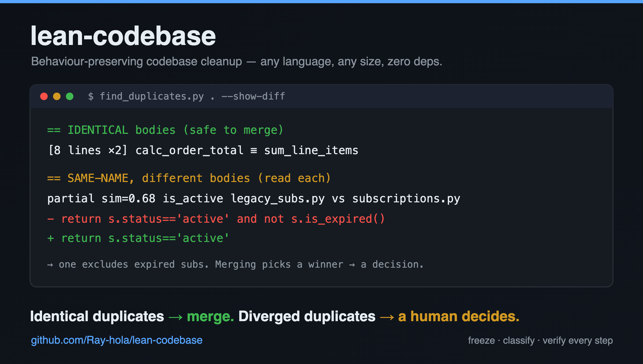Viewport: 643px width, 364px height.
Task: Click the red close dot in terminal header
Action: (x=44, y=96)
